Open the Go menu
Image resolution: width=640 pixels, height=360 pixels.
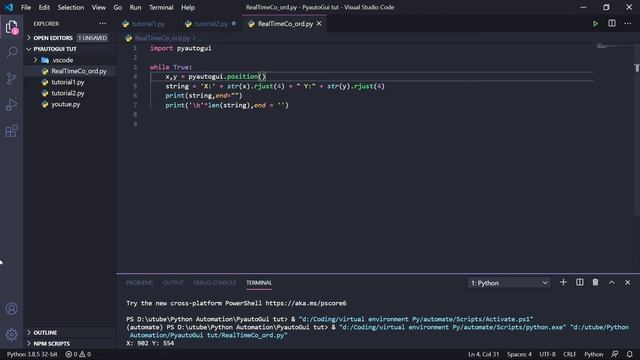click(x=118, y=7)
